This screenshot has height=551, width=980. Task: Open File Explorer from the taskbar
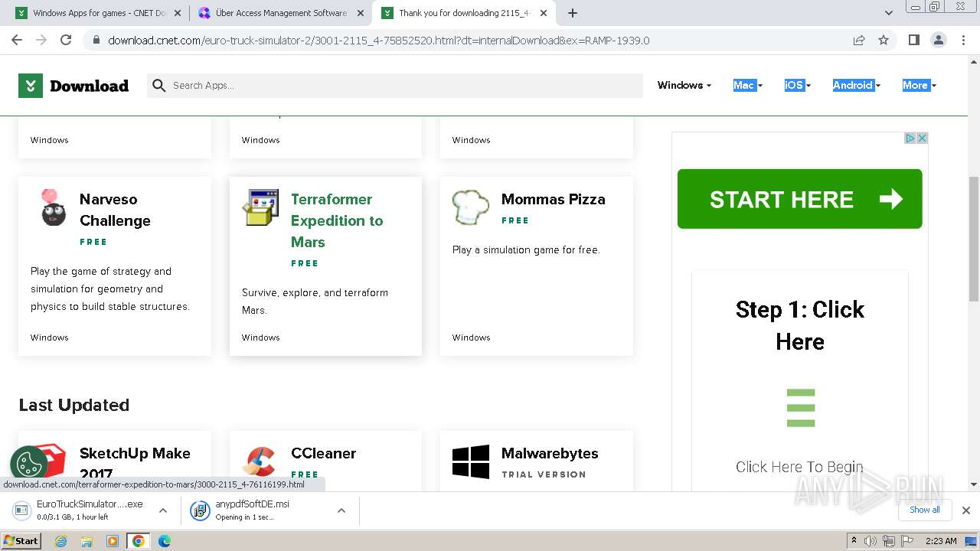click(87, 541)
